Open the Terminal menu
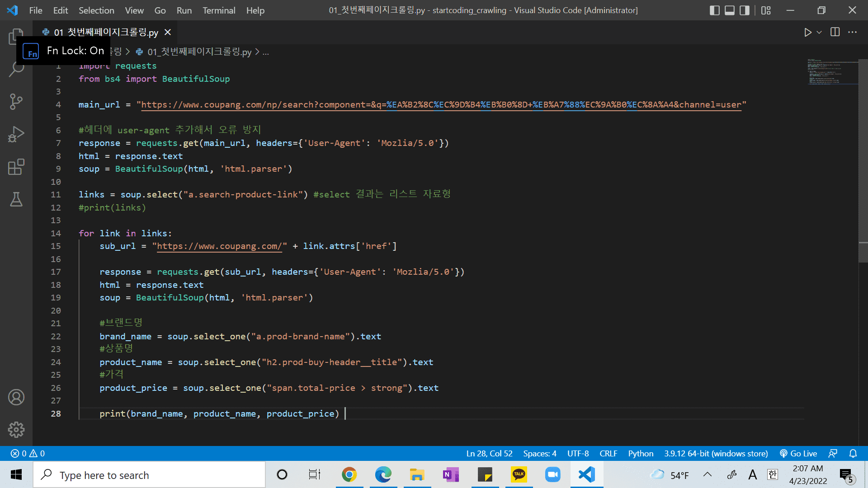 (x=219, y=10)
